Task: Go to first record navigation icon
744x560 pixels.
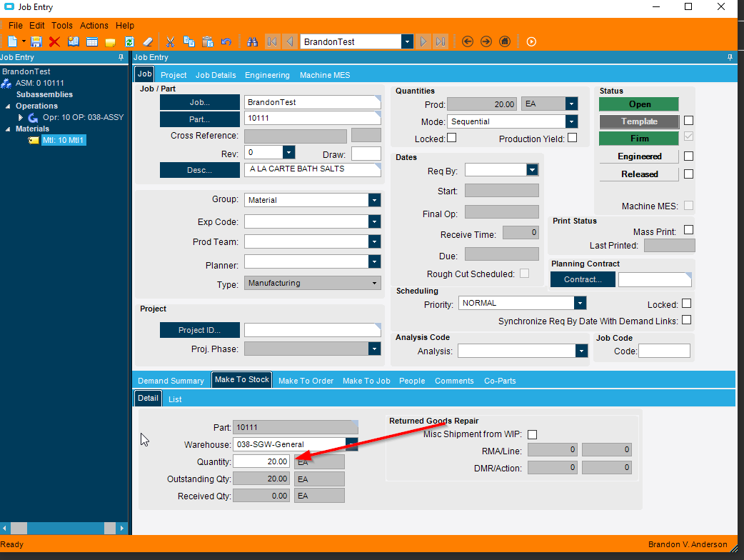Action: (x=272, y=41)
